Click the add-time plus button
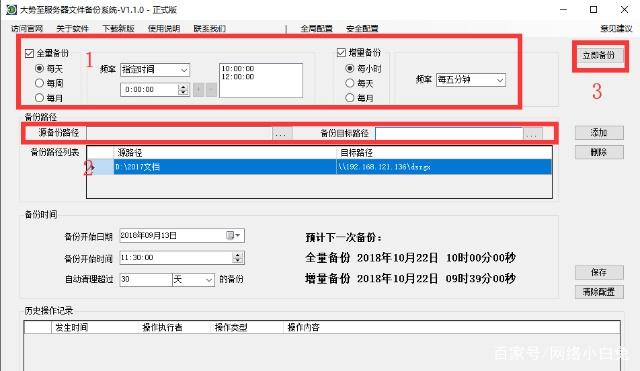Image resolution: width=640 pixels, height=371 pixels. (199, 89)
